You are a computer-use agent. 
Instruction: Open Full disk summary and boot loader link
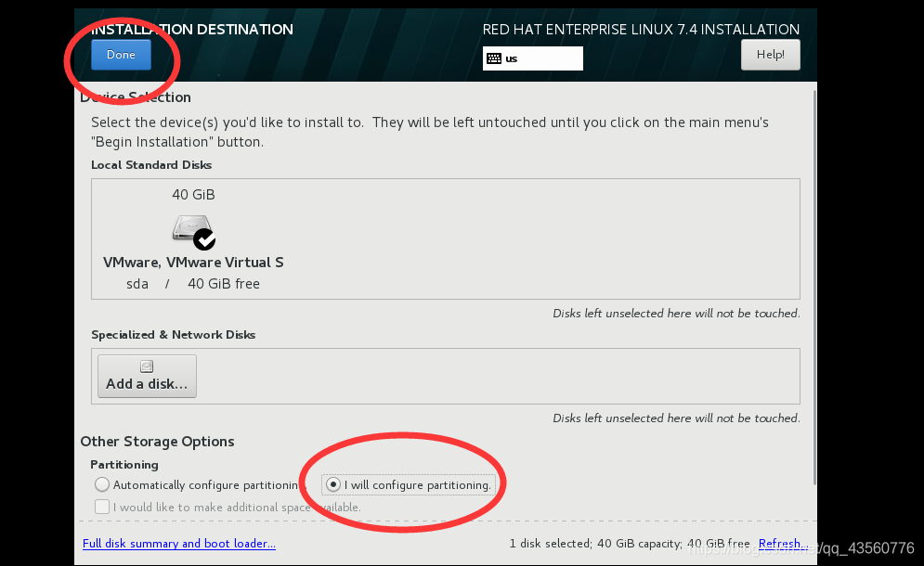179,544
